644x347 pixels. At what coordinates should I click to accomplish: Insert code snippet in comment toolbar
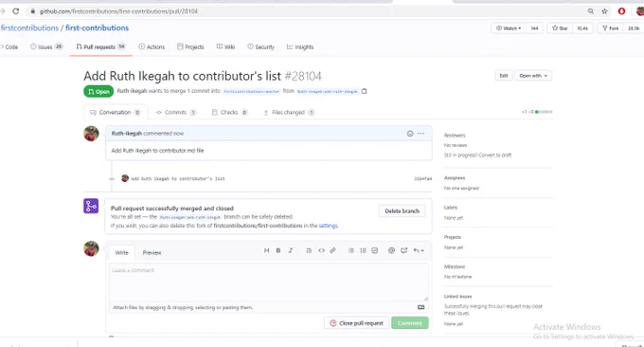(321, 250)
